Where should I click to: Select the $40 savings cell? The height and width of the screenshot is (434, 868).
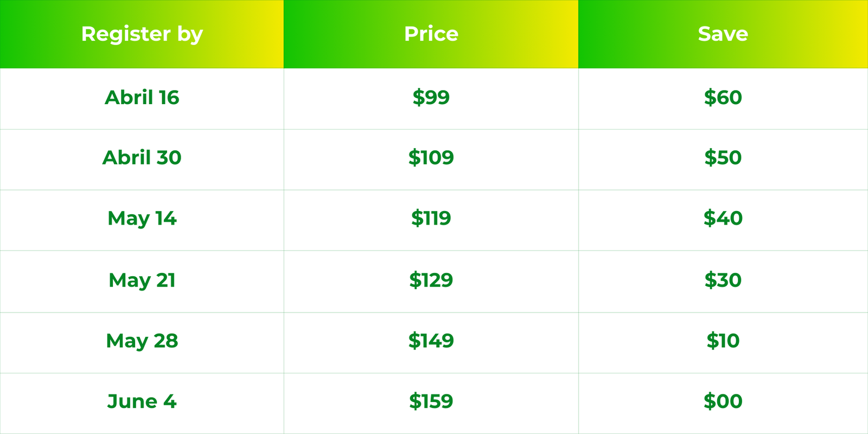pos(723,220)
